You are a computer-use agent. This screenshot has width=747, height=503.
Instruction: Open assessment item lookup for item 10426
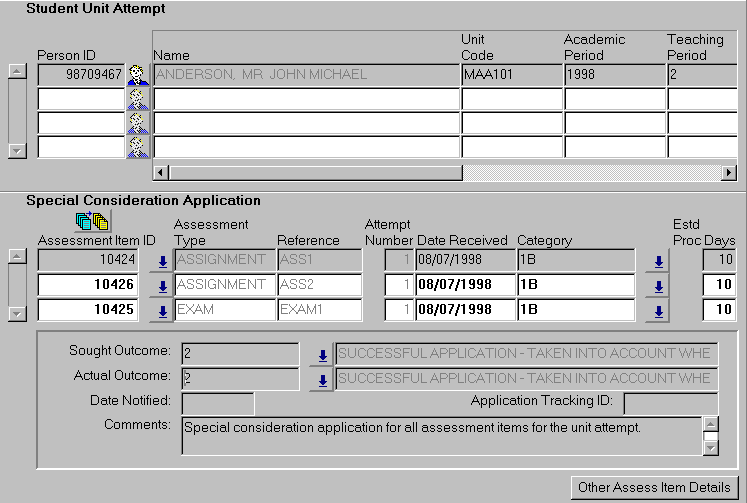pos(162,286)
